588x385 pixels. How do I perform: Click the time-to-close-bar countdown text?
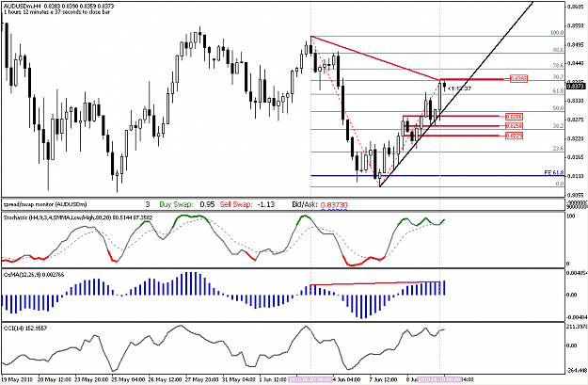tap(56, 12)
